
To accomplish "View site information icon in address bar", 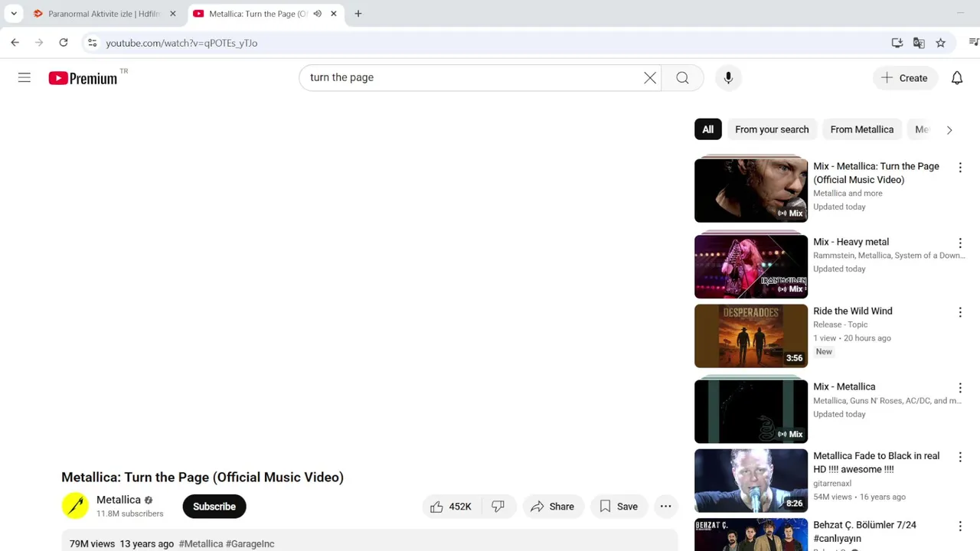I will 93,43.
